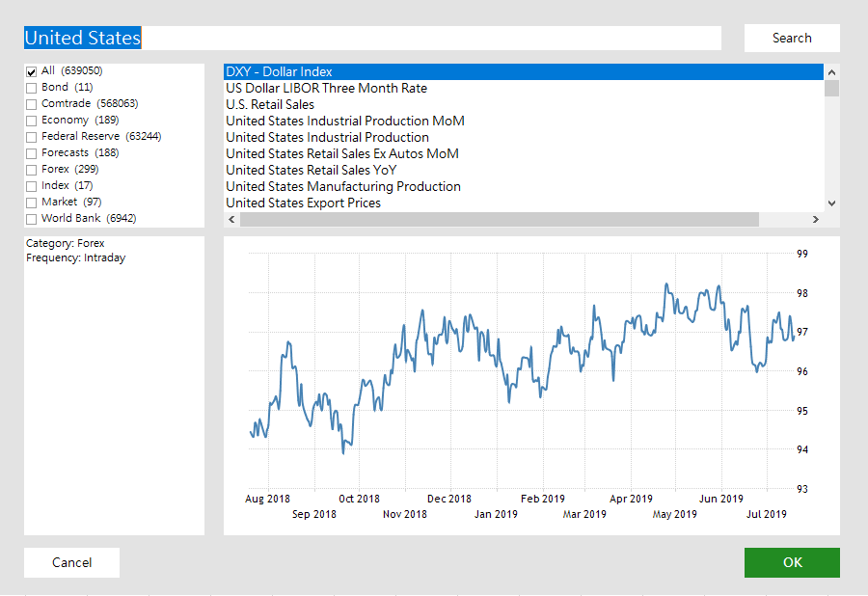Check the Economy filter checkbox

(x=32, y=121)
